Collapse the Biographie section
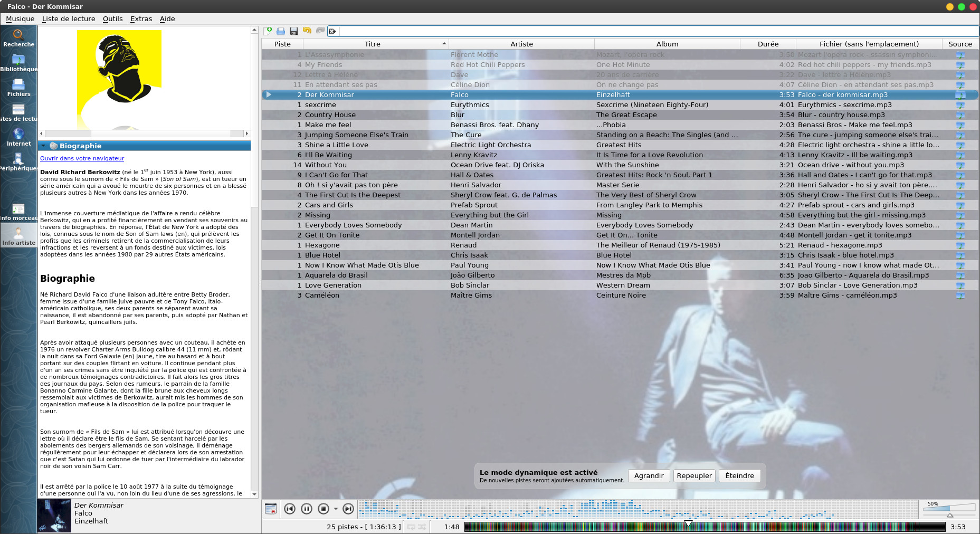The height and width of the screenshot is (534, 980). point(43,146)
